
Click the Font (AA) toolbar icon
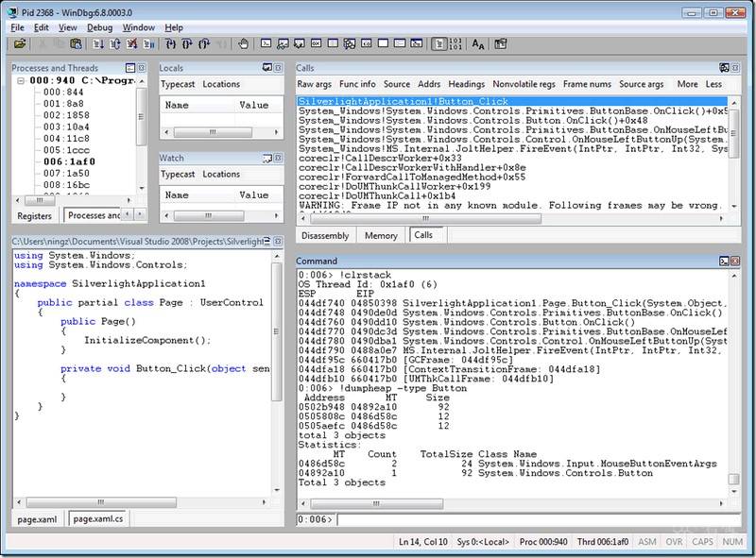pyautogui.click(x=478, y=44)
